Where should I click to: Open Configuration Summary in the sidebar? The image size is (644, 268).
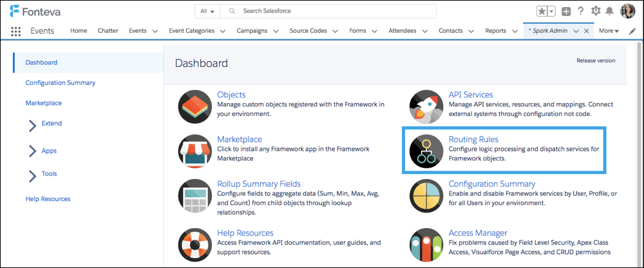61,82
